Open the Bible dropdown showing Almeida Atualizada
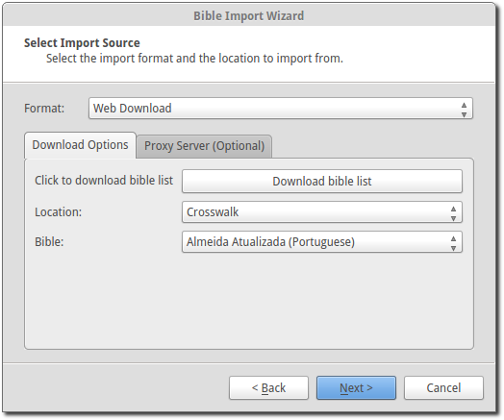 tap(322, 242)
